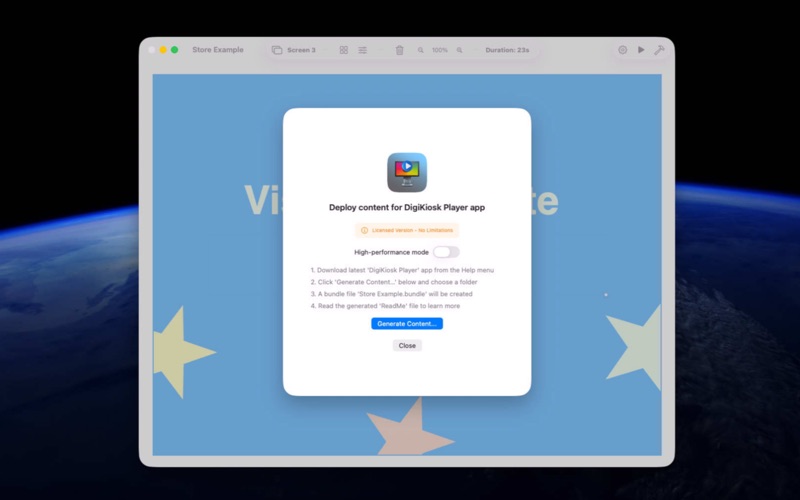Click the Store Example window title
Screen dimensions: 800x500
click(218, 49)
